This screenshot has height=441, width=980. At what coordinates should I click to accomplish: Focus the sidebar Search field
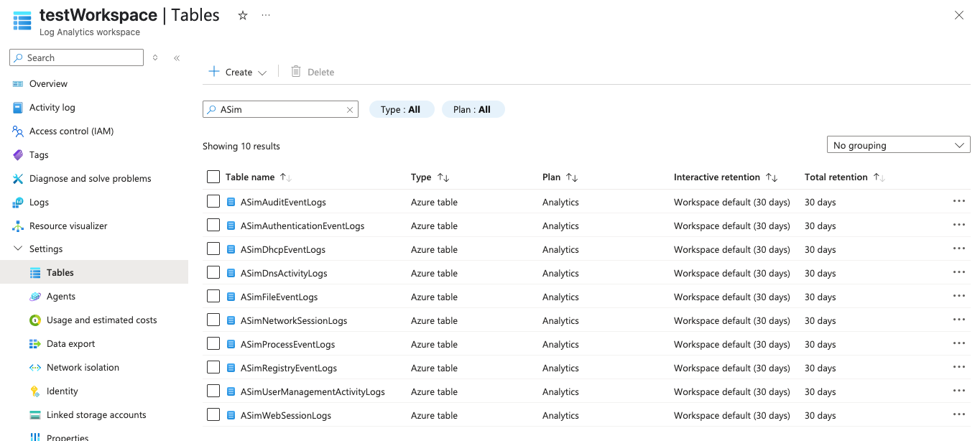coord(76,57)
